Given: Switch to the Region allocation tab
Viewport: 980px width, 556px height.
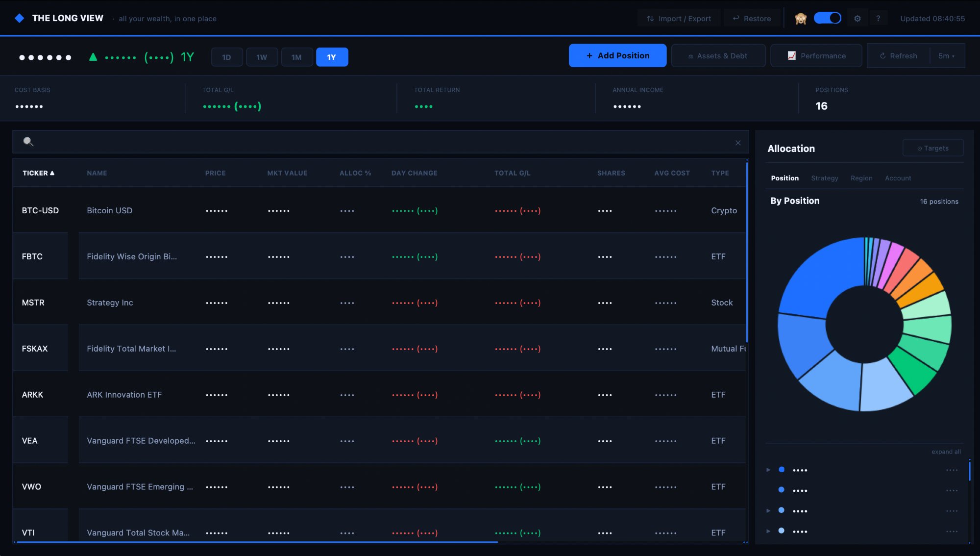Looking at the screenshot, I should (861, 178).
